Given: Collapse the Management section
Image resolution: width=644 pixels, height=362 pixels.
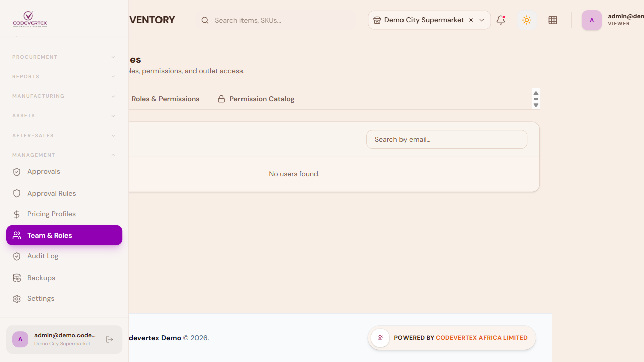Looking at the screenshot, I should 64,155.
